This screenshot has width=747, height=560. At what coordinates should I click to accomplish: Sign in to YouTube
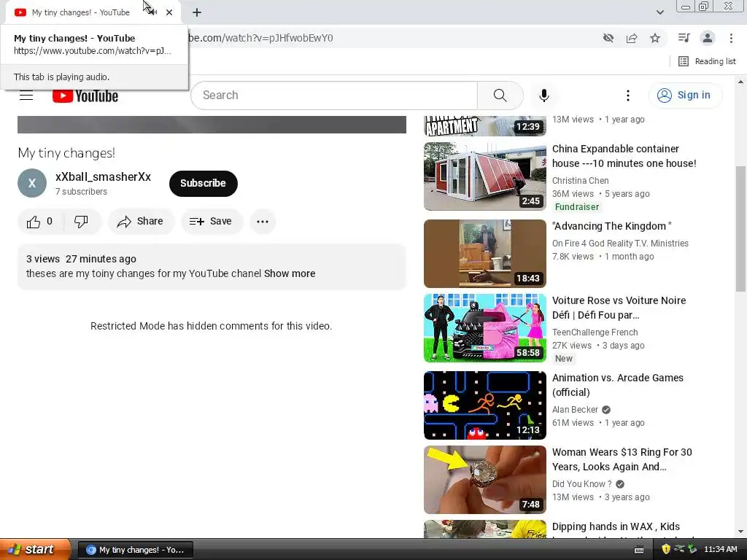point(684,96)
